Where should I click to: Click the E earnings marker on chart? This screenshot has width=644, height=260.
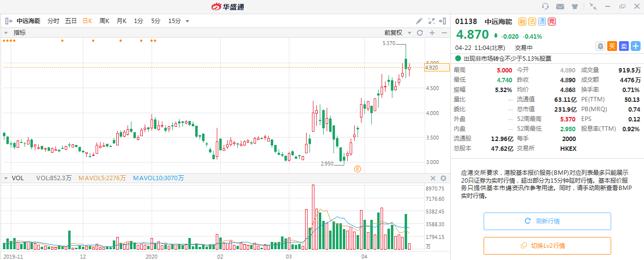(358, 169)
